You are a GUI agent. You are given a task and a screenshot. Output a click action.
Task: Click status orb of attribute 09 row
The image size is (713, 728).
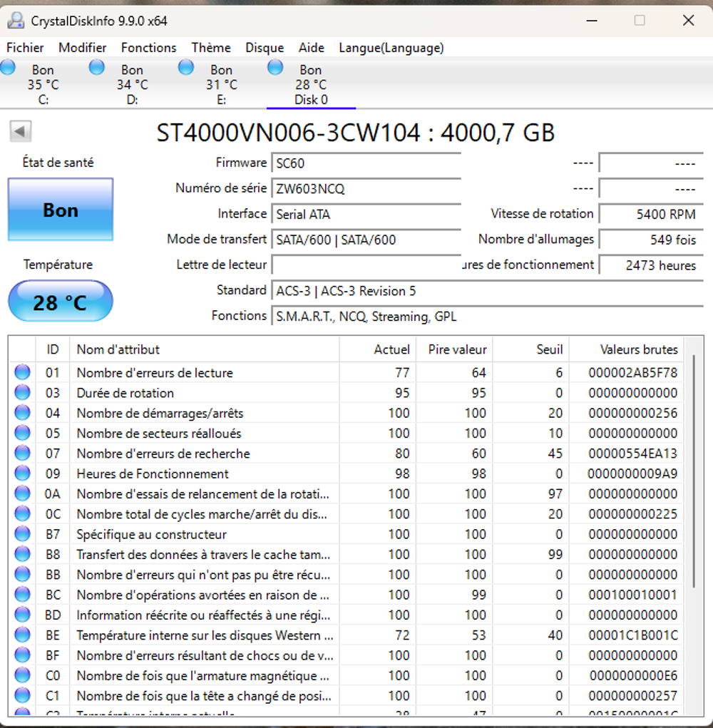pyautogui.click(x=22, y=473)
